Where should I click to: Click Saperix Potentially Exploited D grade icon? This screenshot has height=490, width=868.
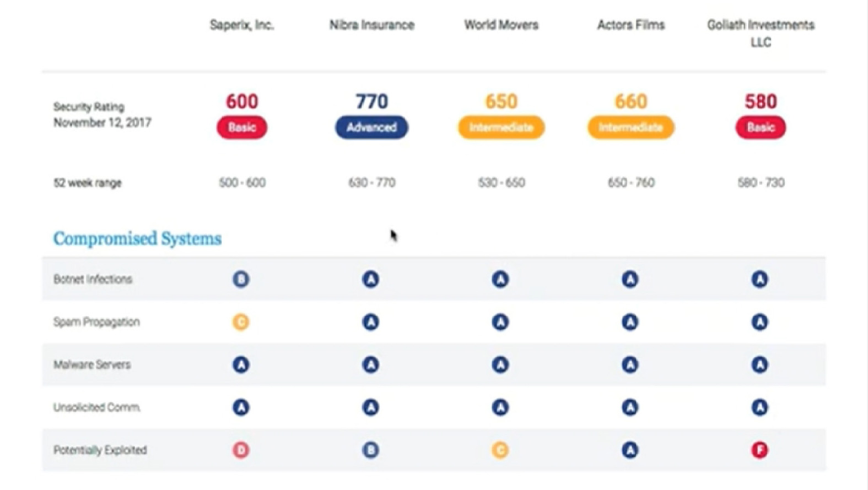pyautogui.click(x=241, y=450)
